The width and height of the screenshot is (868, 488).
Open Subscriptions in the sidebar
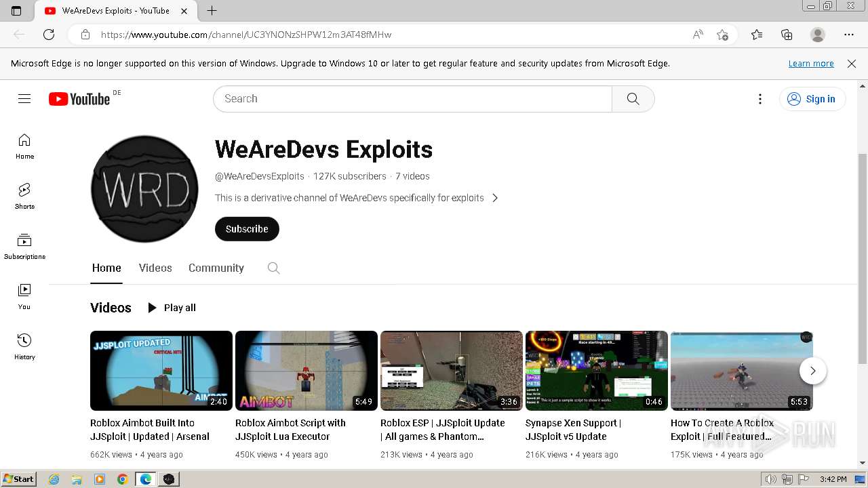pos(24,247)
